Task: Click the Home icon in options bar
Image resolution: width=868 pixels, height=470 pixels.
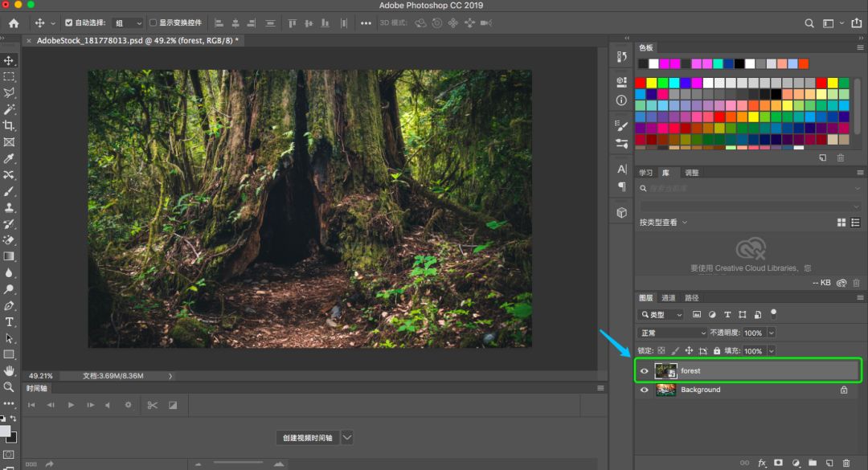Action: (x=14, y=23)
